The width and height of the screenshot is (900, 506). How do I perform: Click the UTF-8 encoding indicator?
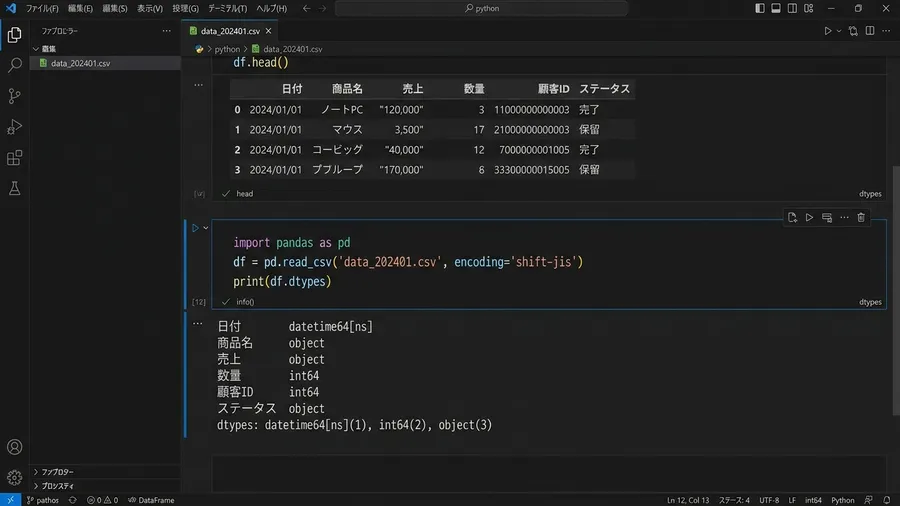769,500
